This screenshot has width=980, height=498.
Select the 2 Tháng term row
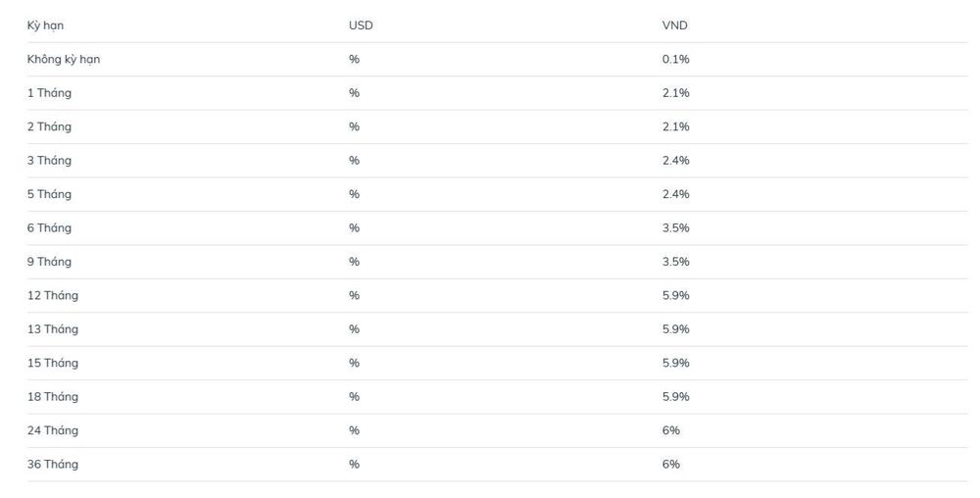498,126
